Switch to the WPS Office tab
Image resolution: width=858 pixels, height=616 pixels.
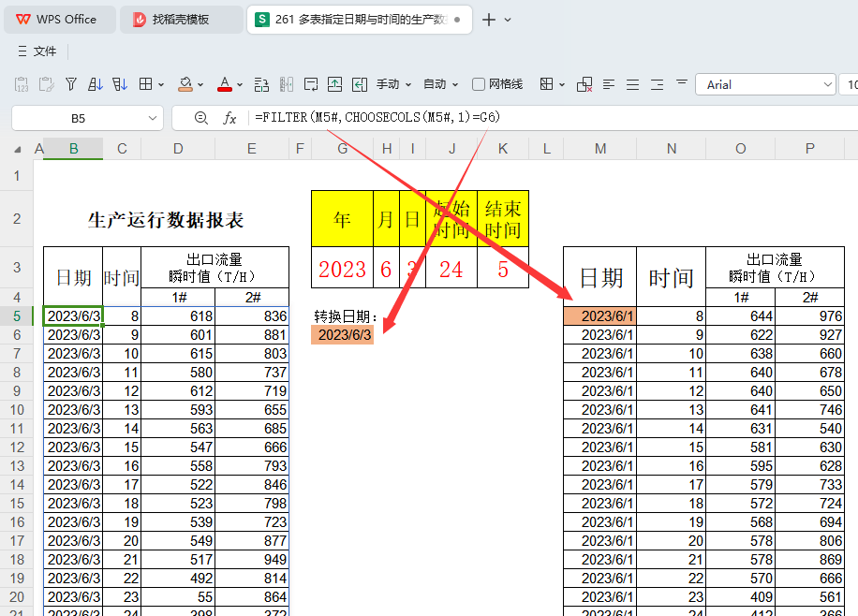[60, 20]
